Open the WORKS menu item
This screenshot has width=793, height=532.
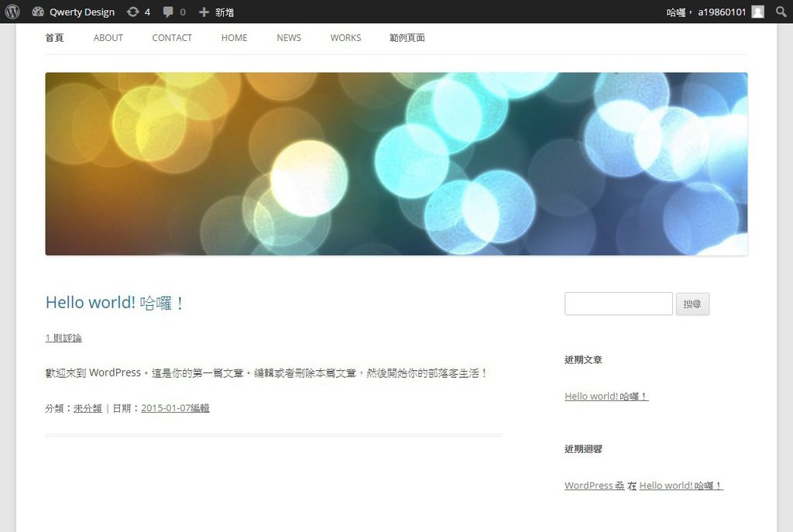(x=346, y=38)
